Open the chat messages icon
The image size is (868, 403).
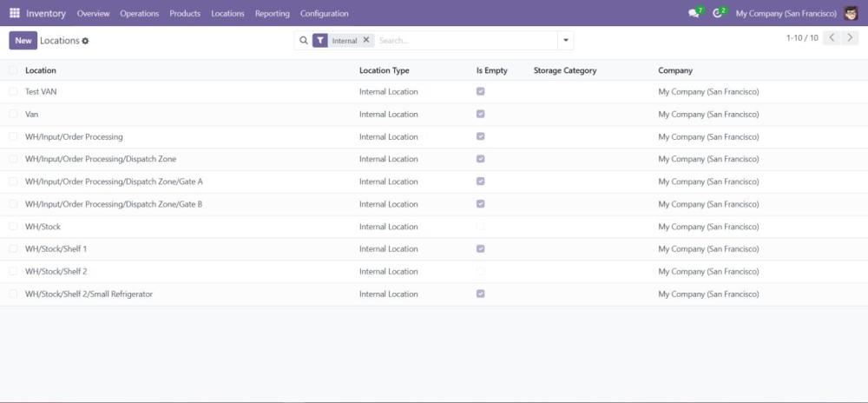click(694, 13)
